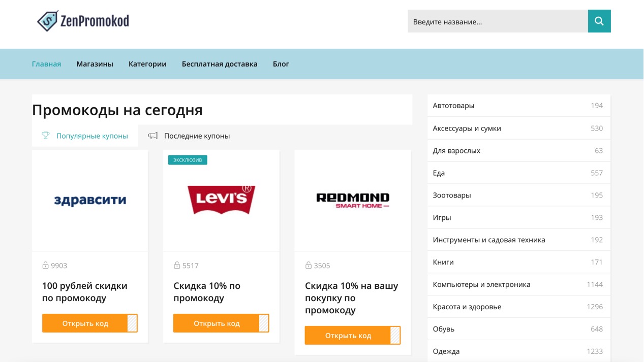Click the 9903 usage count
Screen dimensions: 644x362
pyautogui.click(x=59, y=266)
